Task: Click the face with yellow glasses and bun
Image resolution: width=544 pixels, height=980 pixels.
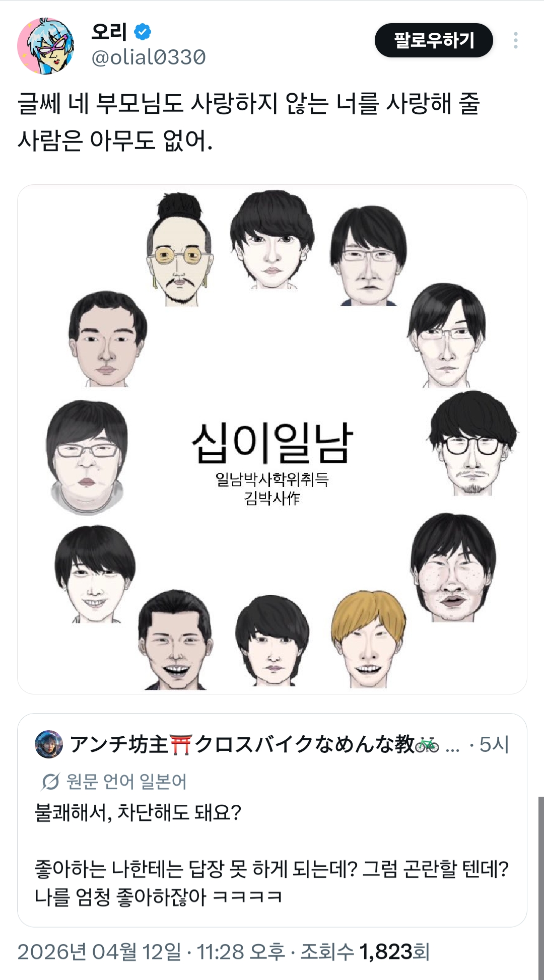Action: (x=180, y=249)
